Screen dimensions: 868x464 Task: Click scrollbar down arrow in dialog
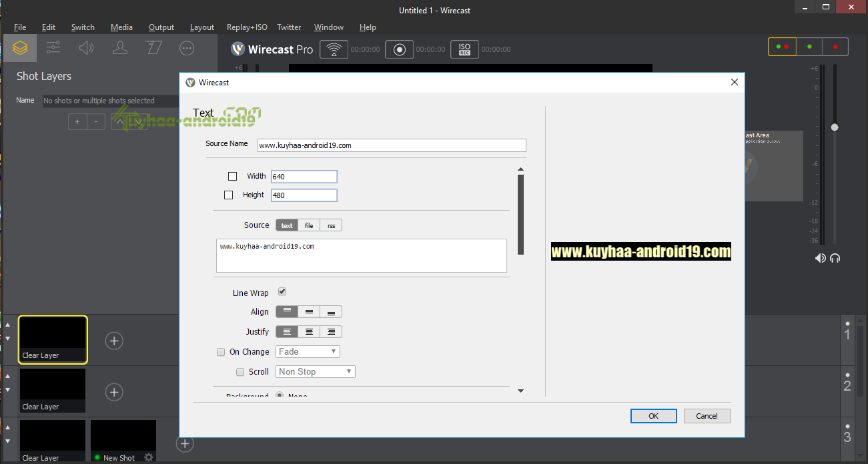click(x=521, y=391)
